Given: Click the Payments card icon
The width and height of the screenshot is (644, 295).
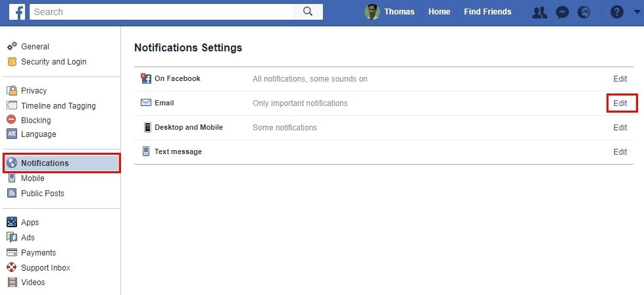Looking at the screenshot, I should tap(12, 252).
